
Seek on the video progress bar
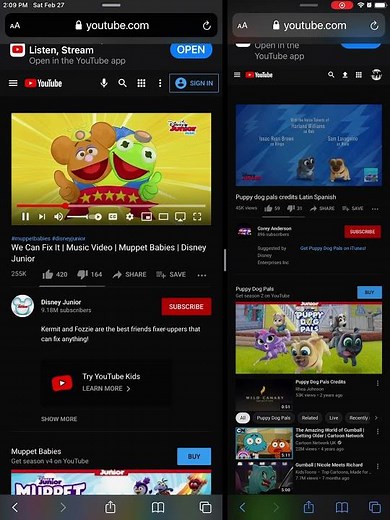111,206
